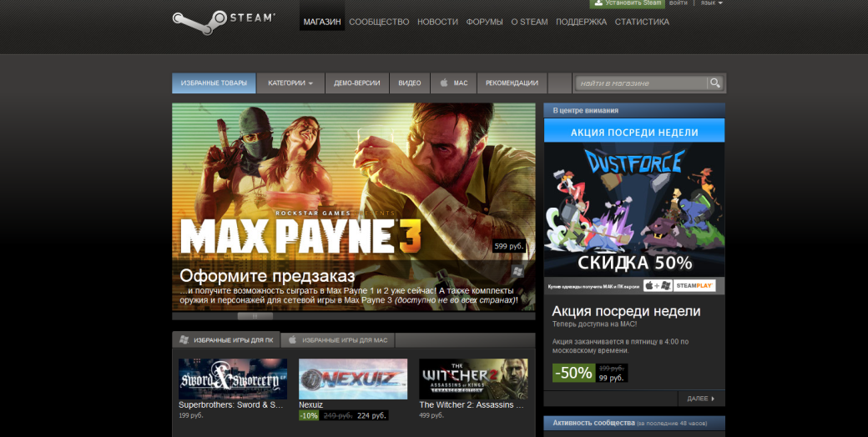868x437 pixels.
Task: Click the войти login link
Action: [678, 3]
